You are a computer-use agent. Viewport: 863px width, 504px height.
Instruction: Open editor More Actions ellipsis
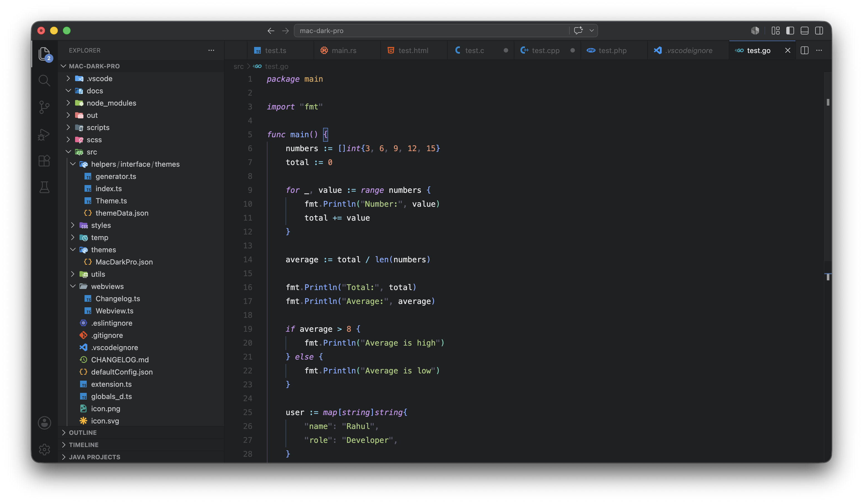point(819,50)
